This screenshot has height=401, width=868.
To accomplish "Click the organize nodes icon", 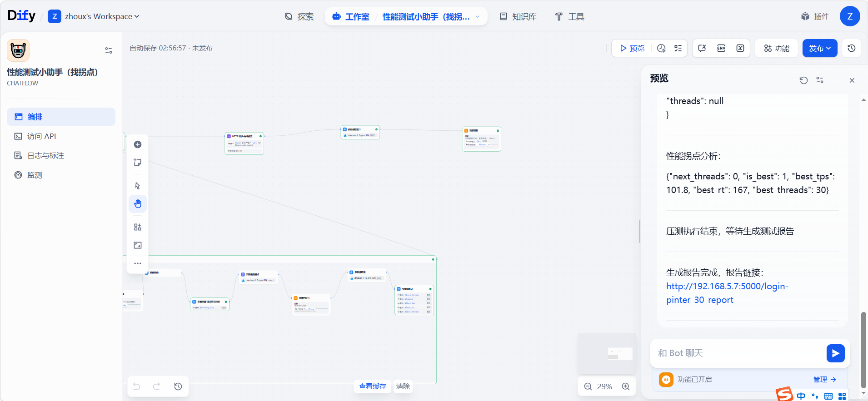I will [138, 227].
